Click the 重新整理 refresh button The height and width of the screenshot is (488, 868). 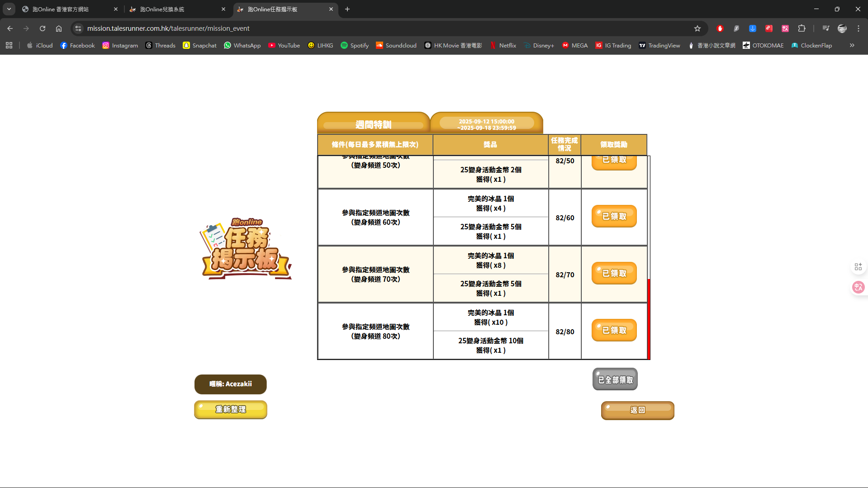click(x=231, y=410)
